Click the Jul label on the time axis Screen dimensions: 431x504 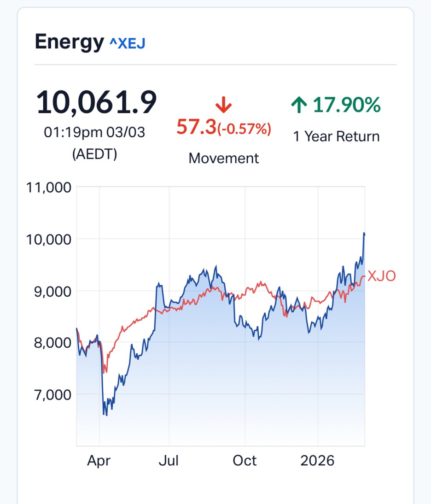click(169, 461)
